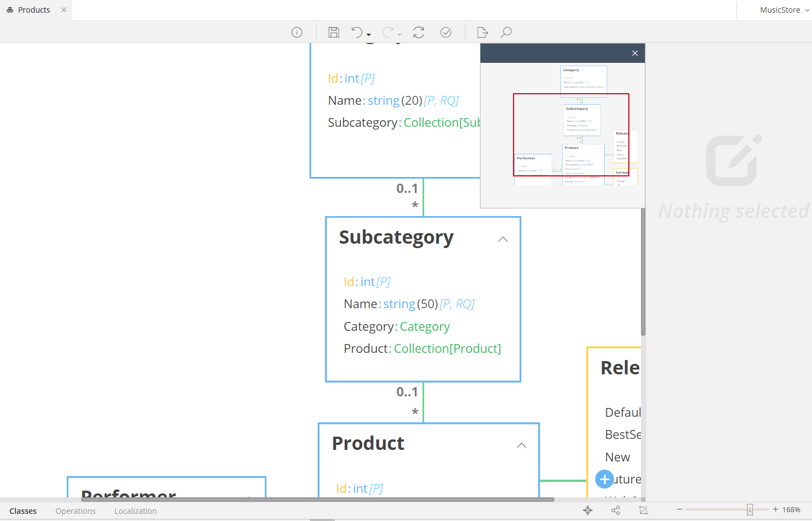812x521 pixels.
Task: Click the zoom in plus button
Action: [776, 509]
